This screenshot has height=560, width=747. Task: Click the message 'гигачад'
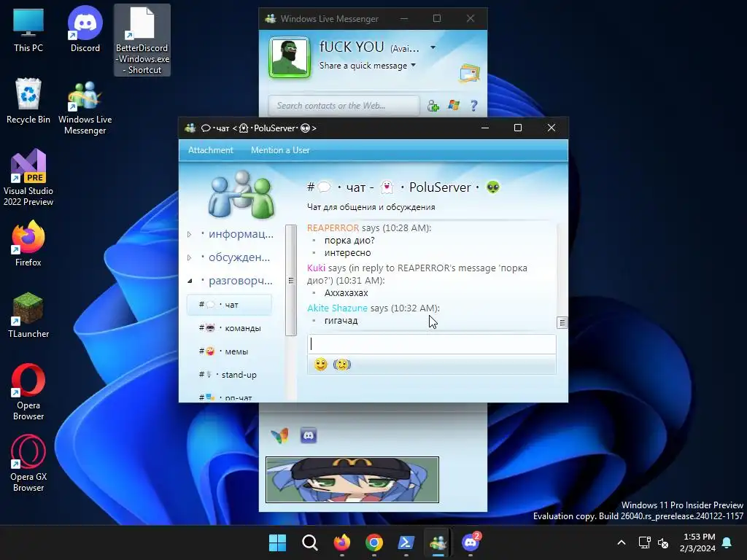click(341, 321)
